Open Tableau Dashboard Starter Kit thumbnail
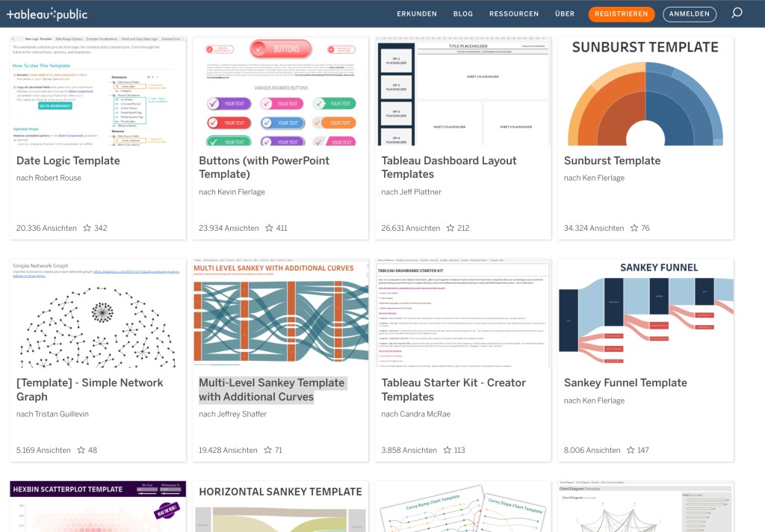The width and height of the screenshot is (765, 532). (x=463, y=313)
